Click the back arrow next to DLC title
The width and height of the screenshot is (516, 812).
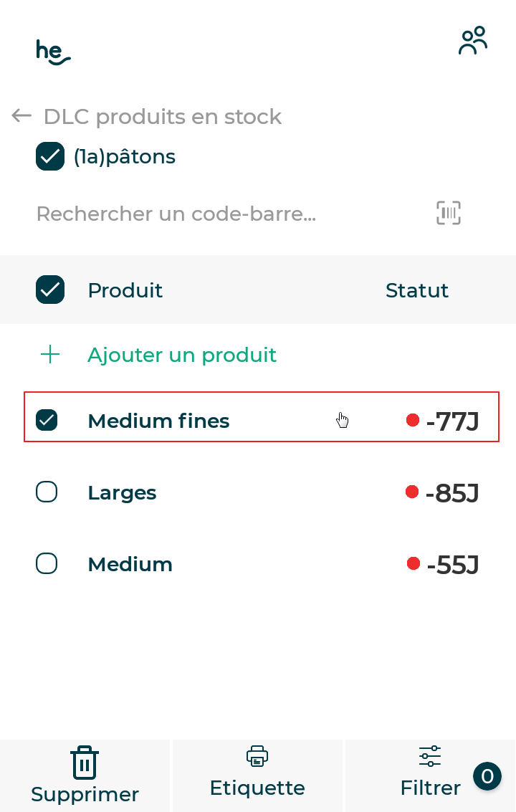21,115
